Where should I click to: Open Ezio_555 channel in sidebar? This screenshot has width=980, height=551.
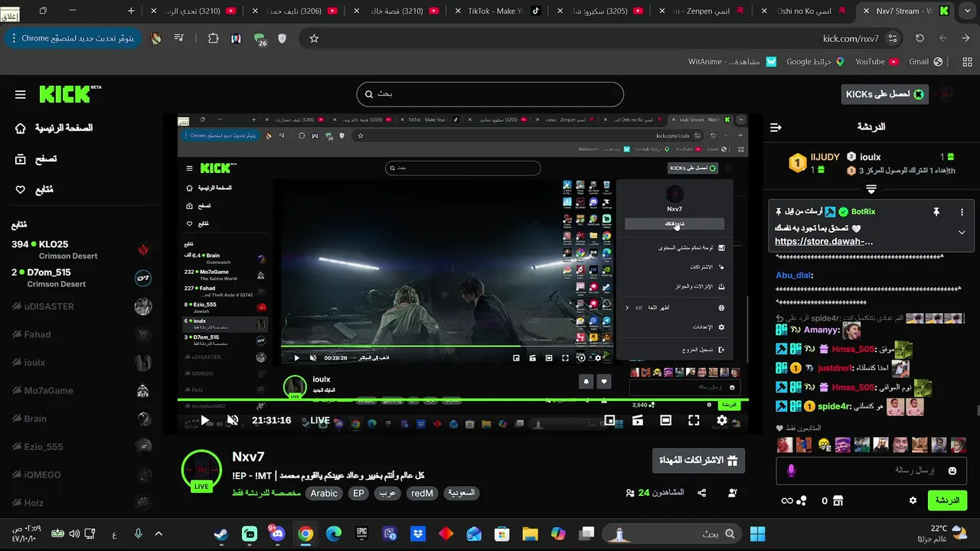[80, 447]
